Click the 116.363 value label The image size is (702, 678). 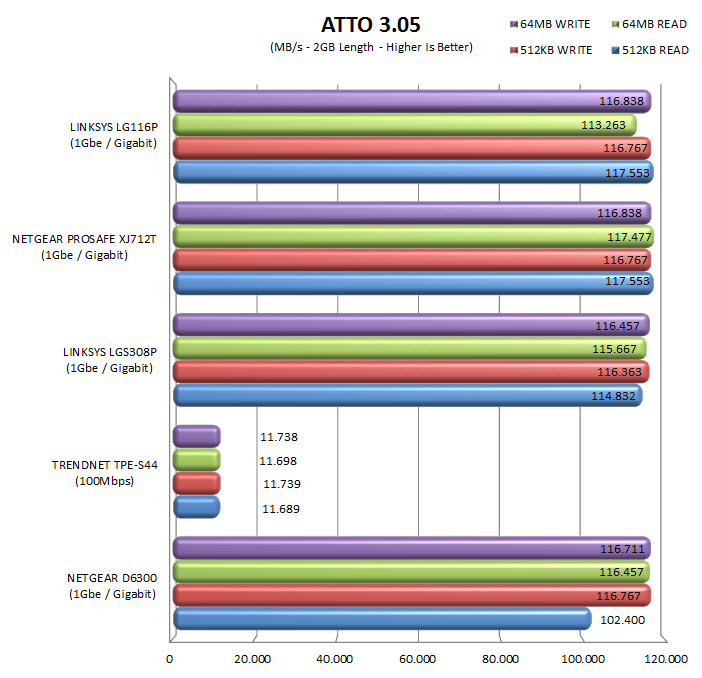tap(619, 372)
